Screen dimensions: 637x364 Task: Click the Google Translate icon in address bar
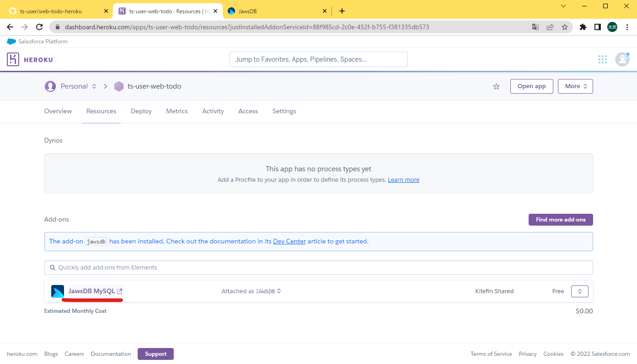[535, 27]
